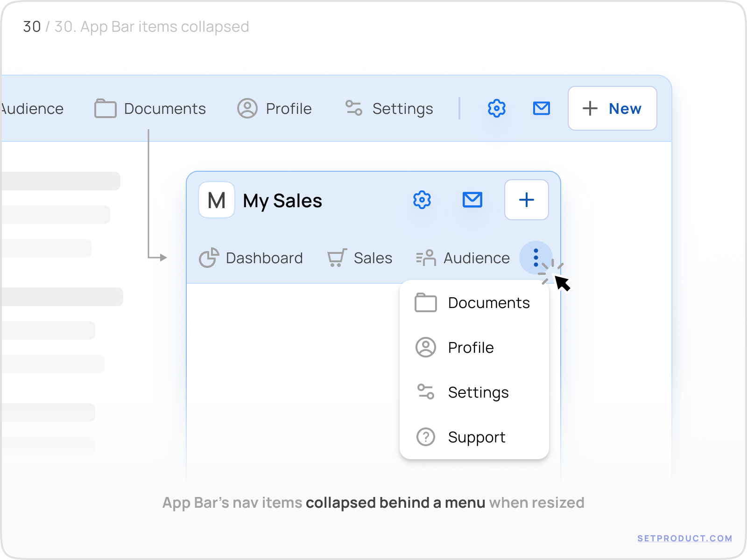The height and width of the screenshot is (560, 747).
Task: Select the Audience nav item in the top bar
Action: tap(31, 108)
